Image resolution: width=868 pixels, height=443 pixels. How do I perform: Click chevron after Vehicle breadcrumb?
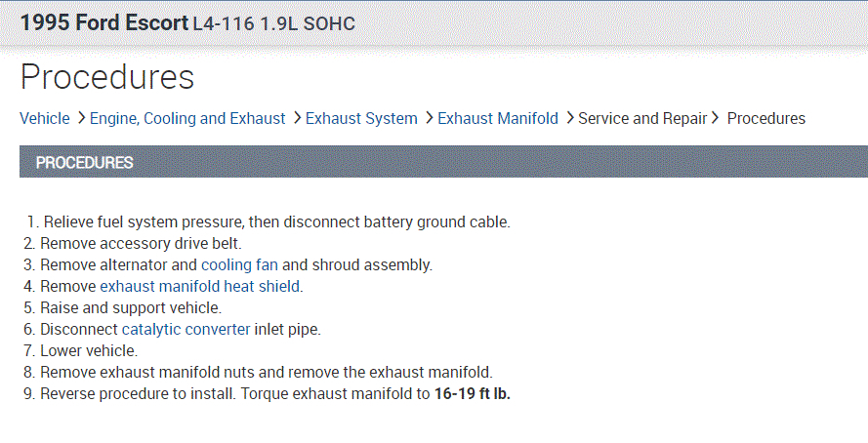pos(80,118)
